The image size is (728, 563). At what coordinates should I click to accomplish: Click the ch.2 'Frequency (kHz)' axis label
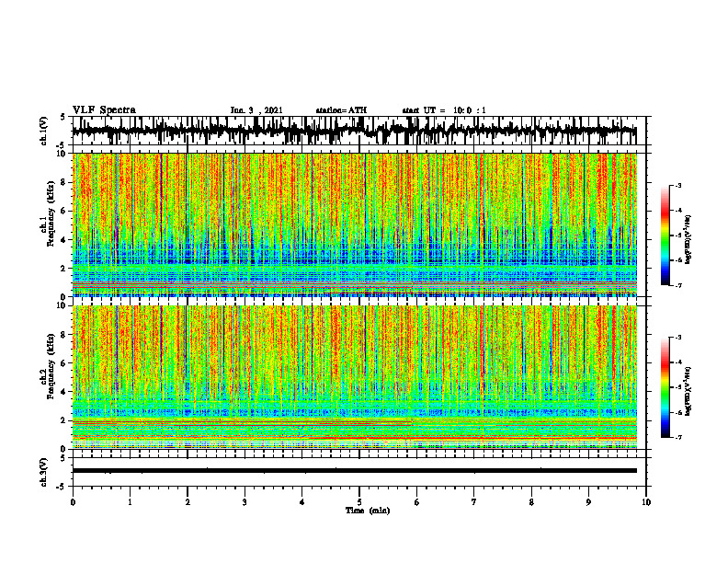pyautogui.click(x=51, y=366)
